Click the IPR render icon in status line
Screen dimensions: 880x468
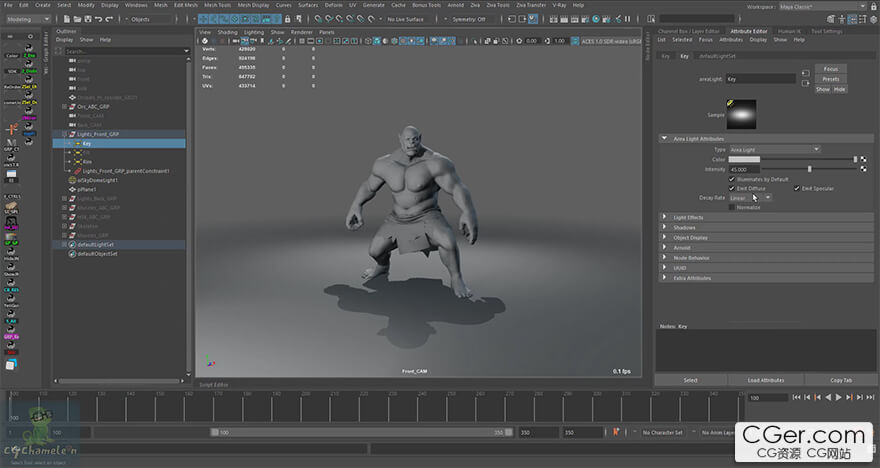(x=575, y=19)
